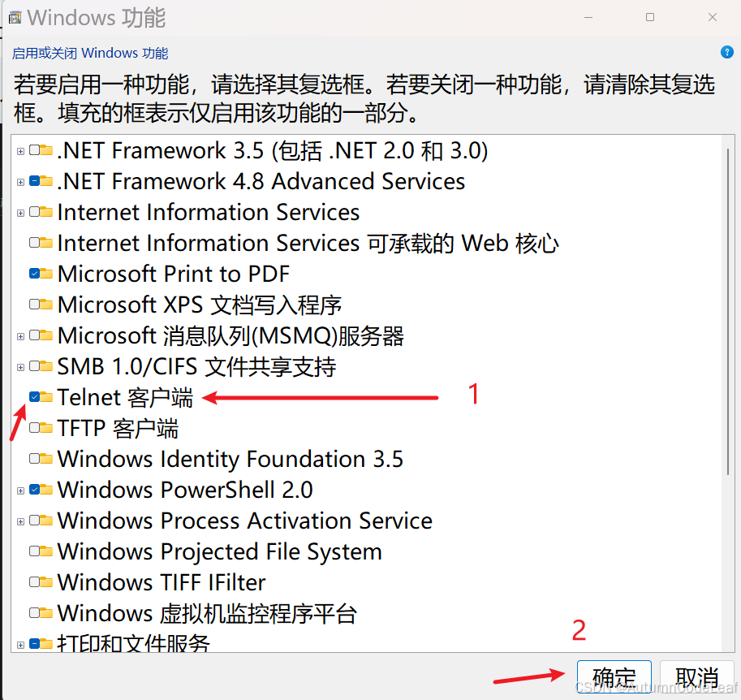Screen dimensions: 741x700
Task: Enable TFTP 客户端
Action: (x=33, y=428)
